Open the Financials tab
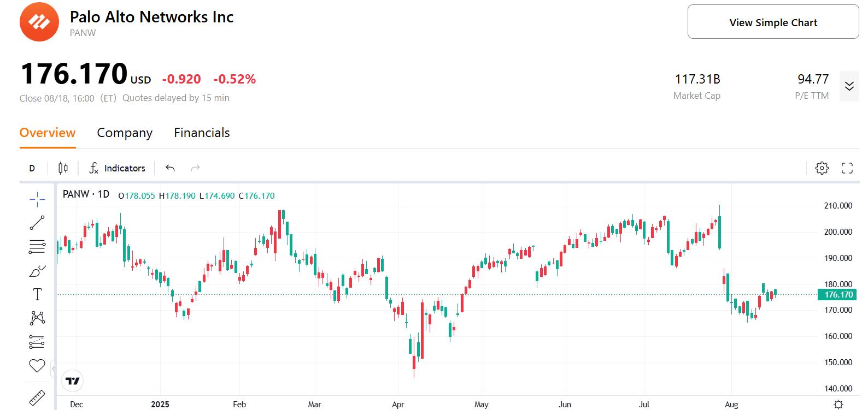This screenshot has height=410, width=868. coord(202,133)
